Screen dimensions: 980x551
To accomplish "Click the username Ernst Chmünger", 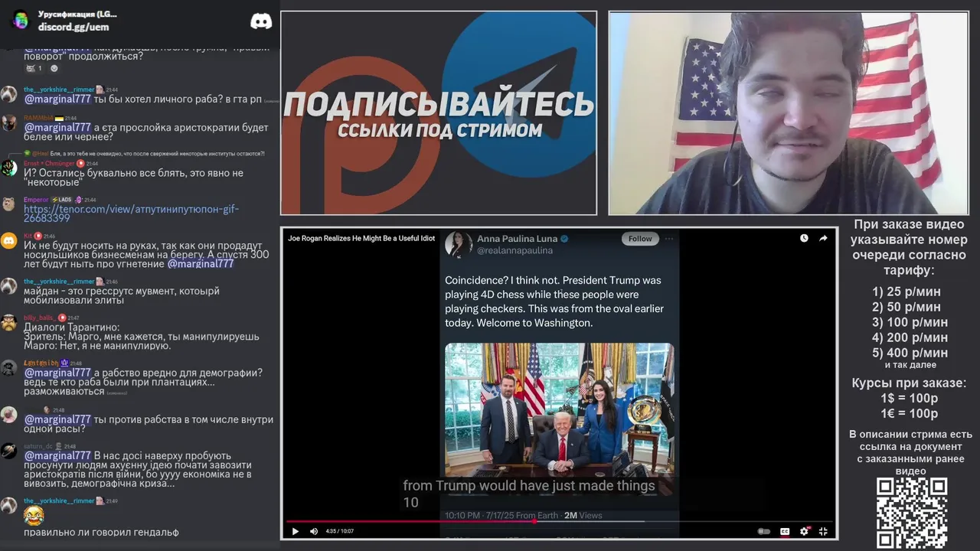I will 49,164.
